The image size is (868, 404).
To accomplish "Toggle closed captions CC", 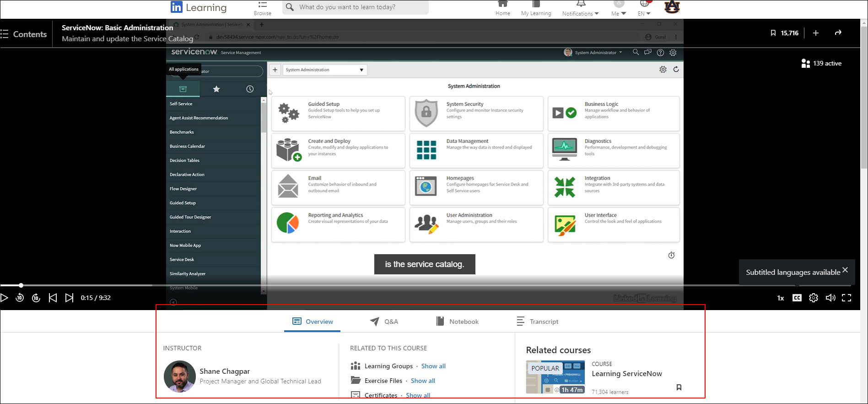I will [797, 298].
